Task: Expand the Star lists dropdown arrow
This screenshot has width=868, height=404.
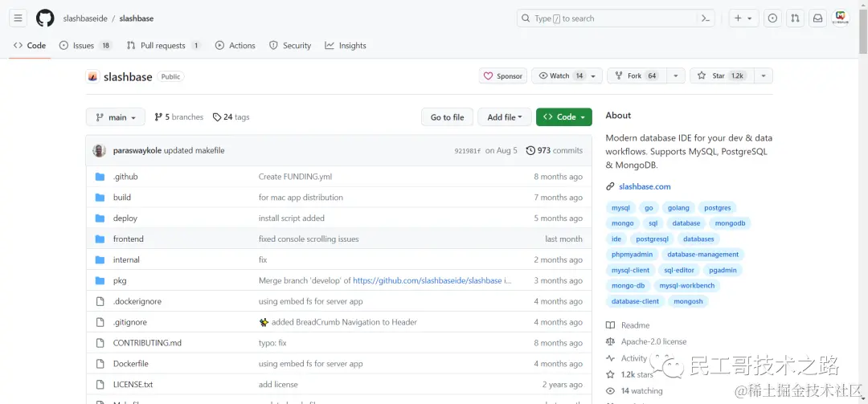Action: [x=764, y=75]
